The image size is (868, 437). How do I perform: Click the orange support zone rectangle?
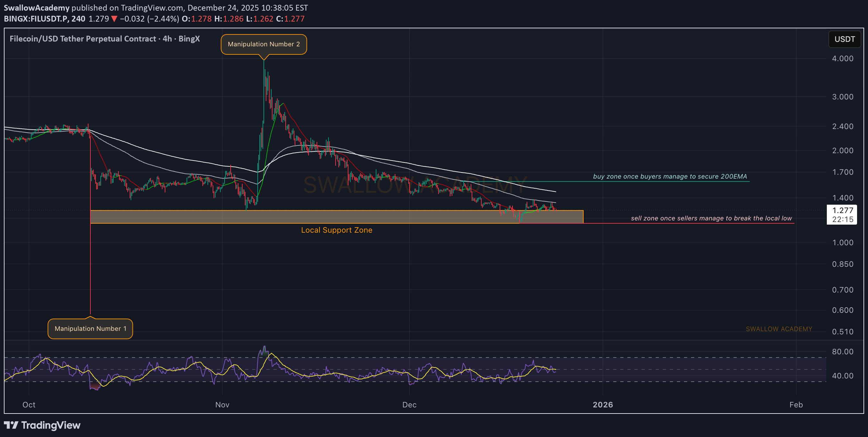336,217
